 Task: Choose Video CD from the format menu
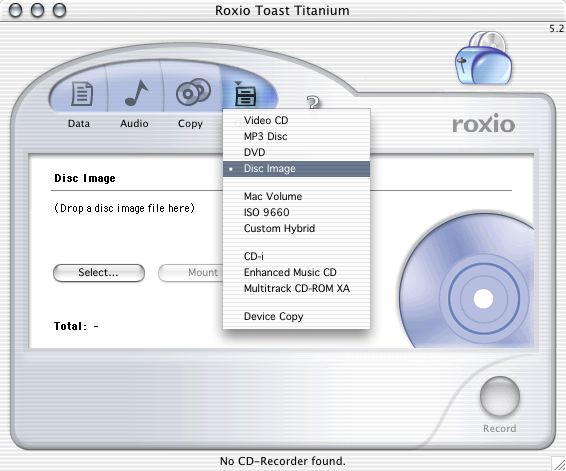tap(297, 120)
